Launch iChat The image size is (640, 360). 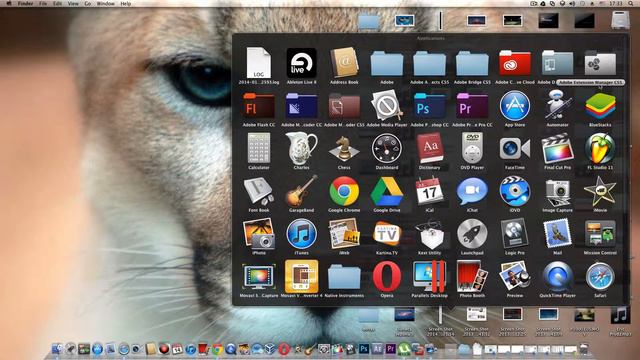tap(472, 192)
